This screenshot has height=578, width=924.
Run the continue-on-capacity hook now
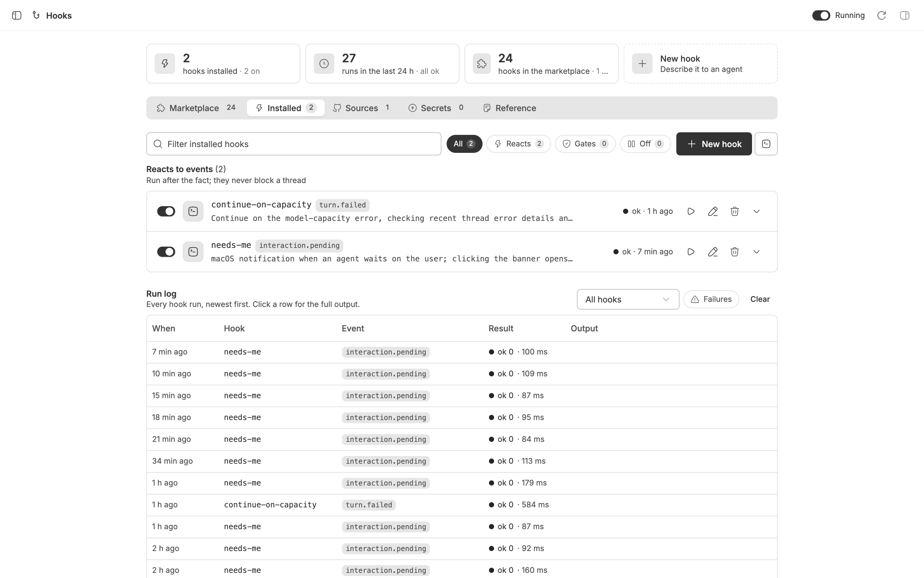(x=691, y=211)
